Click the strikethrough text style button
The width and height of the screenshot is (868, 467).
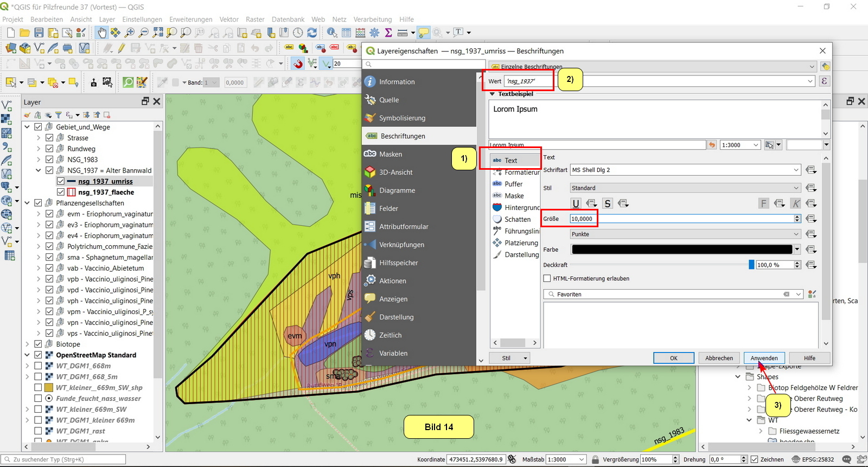608,203
